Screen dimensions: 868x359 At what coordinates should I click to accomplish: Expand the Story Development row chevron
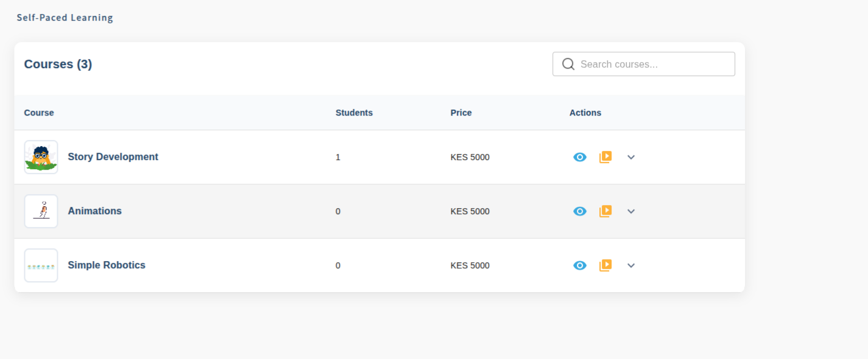click(631, 157)
